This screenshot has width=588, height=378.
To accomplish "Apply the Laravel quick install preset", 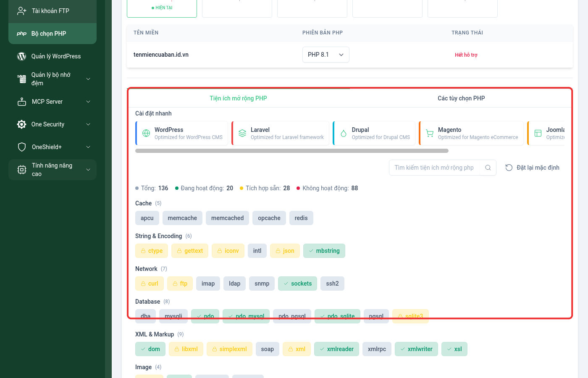I will pyautogui.click(x=280, y=133).
